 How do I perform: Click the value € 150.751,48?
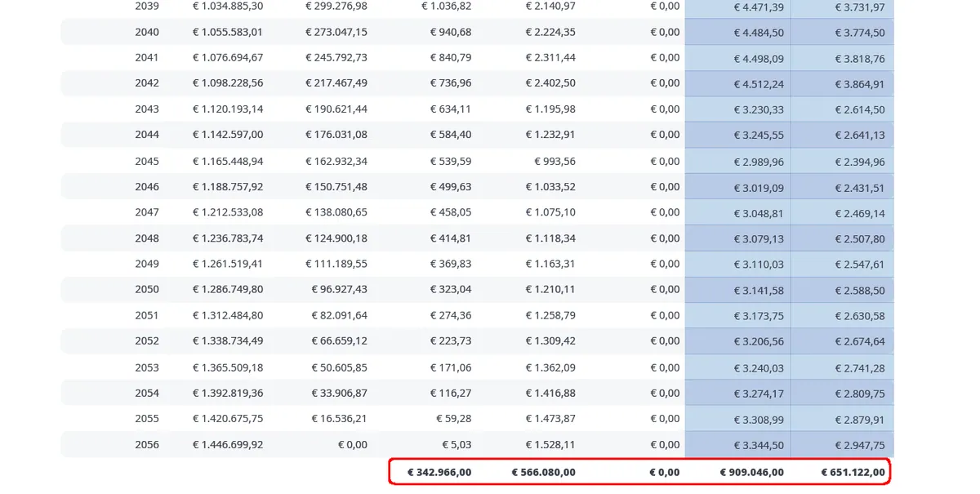[336, 186]
